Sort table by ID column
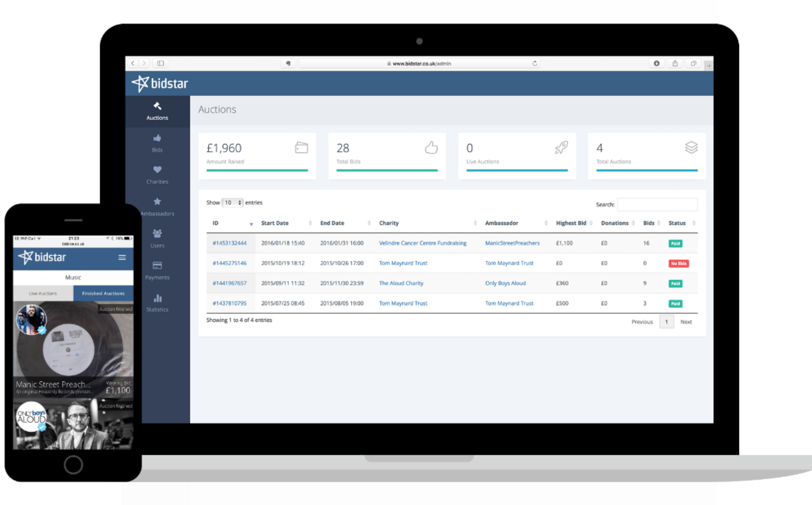This screenshot has width=812, height=505. tap(231, 223)
